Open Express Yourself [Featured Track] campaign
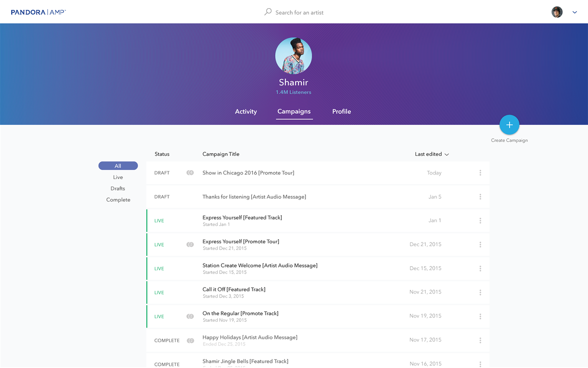 click(x=242, y=218)
